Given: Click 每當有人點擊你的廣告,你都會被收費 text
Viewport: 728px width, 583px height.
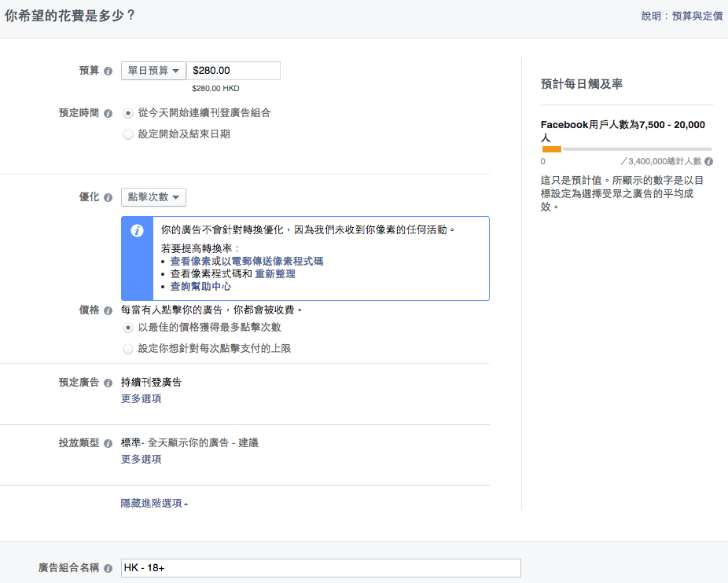Looking at the screenshot, I should point(212,310).
